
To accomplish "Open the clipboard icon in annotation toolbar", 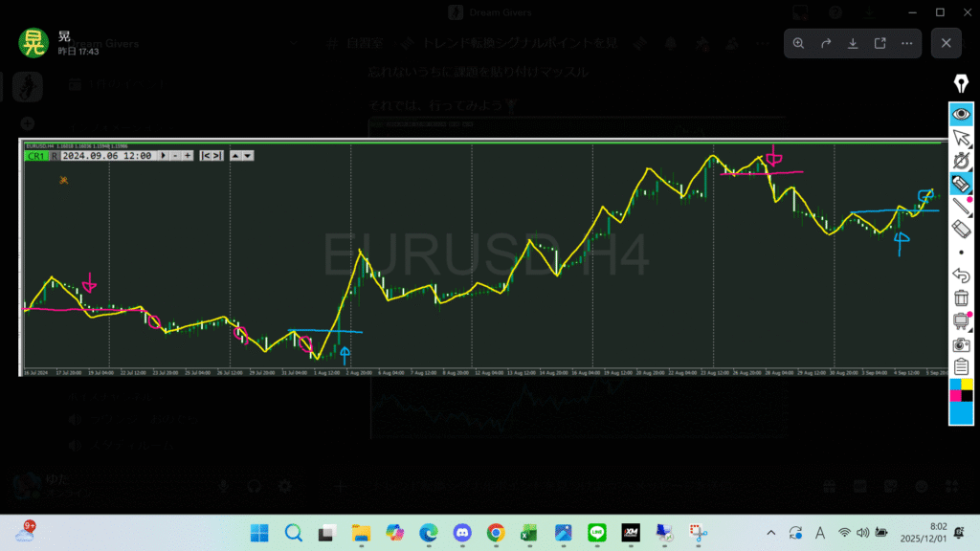I will pyautogui.click(x=961, y=367).
